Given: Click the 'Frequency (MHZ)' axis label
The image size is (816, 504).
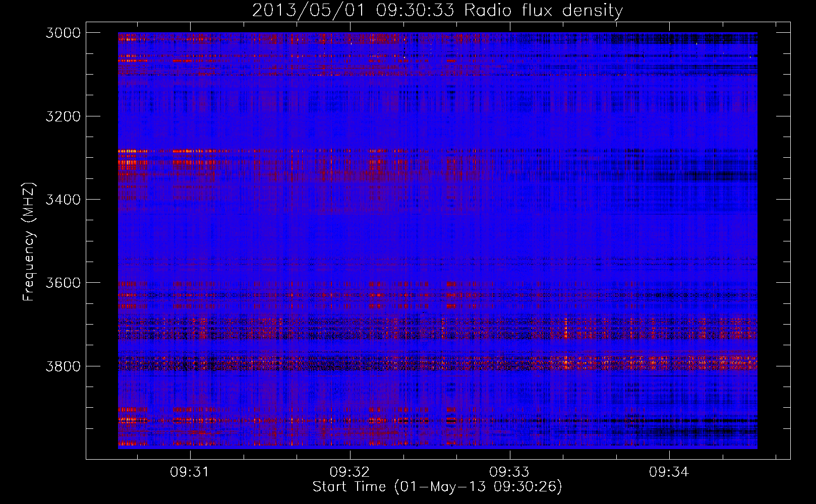Looking at the screenshot, I should coord(29,242).
